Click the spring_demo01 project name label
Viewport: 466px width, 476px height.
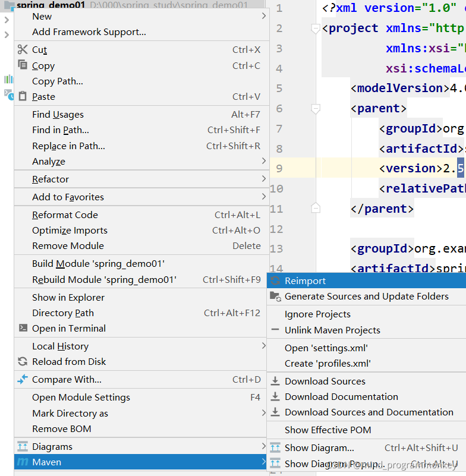click(51, 5)
